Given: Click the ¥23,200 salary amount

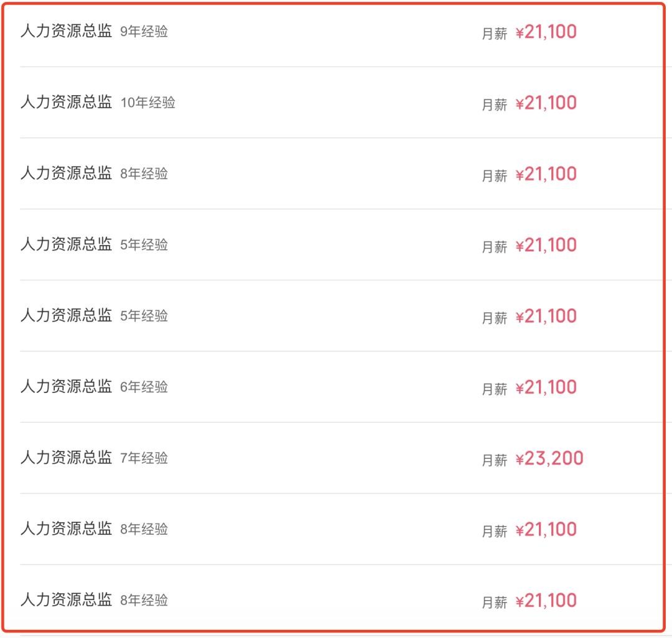Looking at the screenshot, I should click(549, 459).
